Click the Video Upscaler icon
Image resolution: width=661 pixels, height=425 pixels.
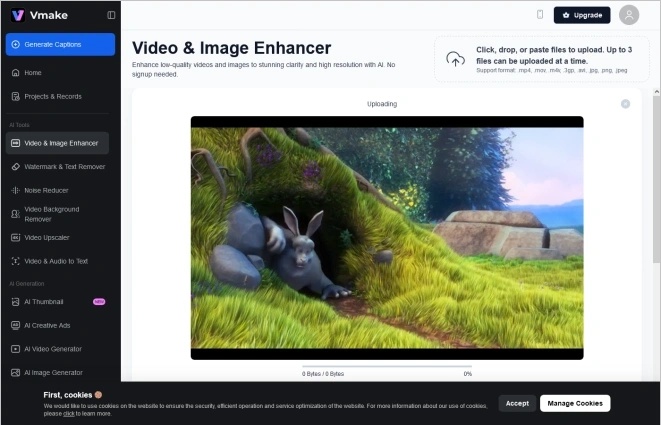[16, 237]
